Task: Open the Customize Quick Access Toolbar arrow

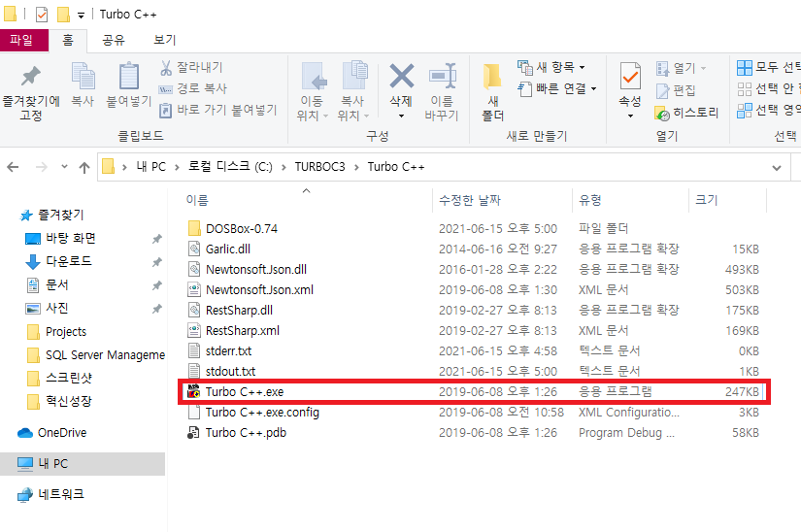Action: [x=81, y=16]
